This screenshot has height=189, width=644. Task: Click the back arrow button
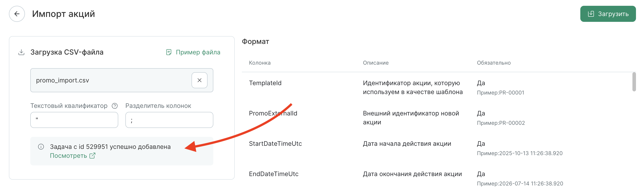[x=17, y=14]
